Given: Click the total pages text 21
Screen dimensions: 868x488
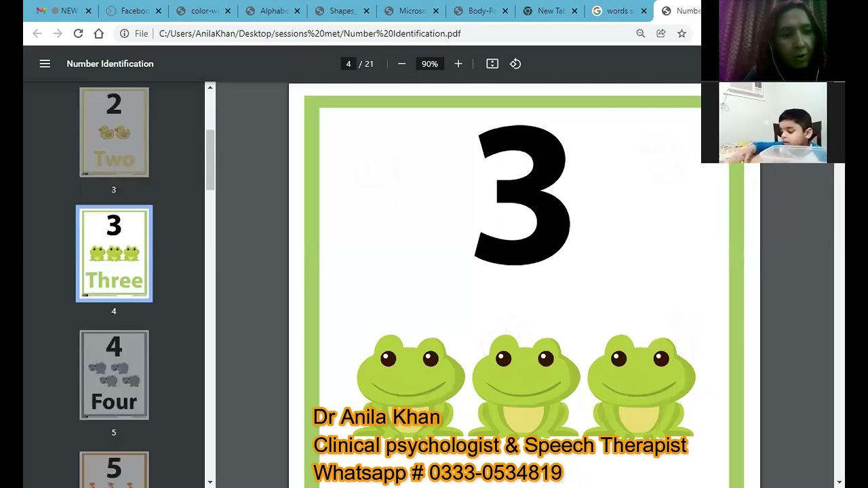Looking at the screenshot, I should point(369,64).
